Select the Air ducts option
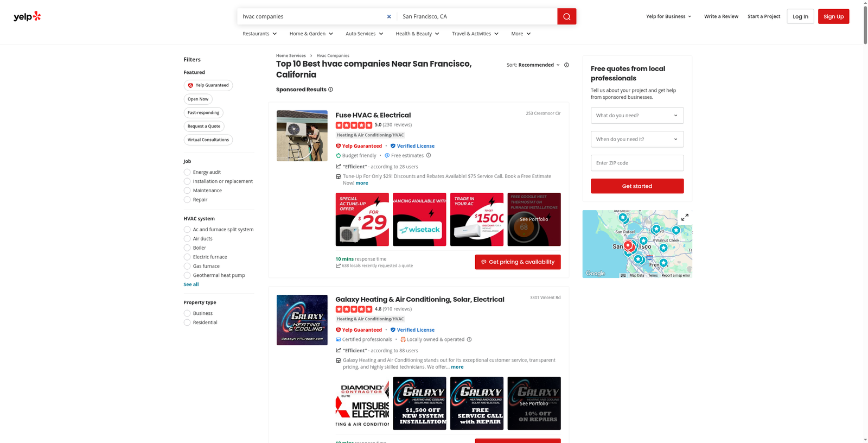868x443 pixels. click(x=187, y=239)
